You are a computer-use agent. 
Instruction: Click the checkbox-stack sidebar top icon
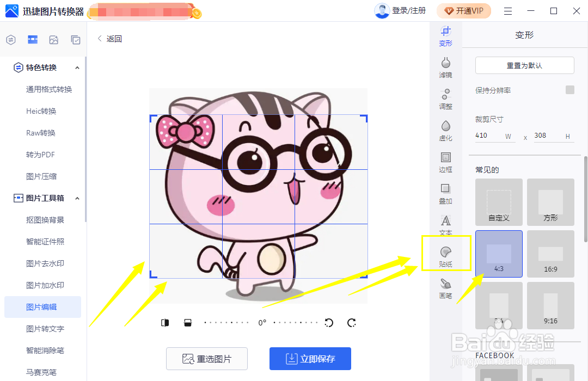pos(75,39)
